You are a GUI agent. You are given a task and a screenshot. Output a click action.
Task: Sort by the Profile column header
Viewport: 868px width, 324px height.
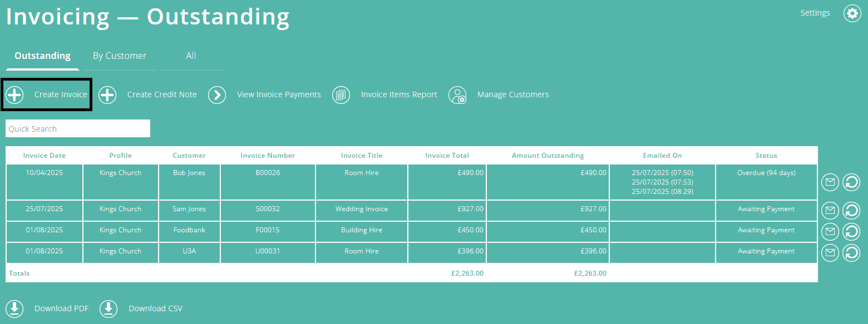pyautogui.click(x=120, y=156)
